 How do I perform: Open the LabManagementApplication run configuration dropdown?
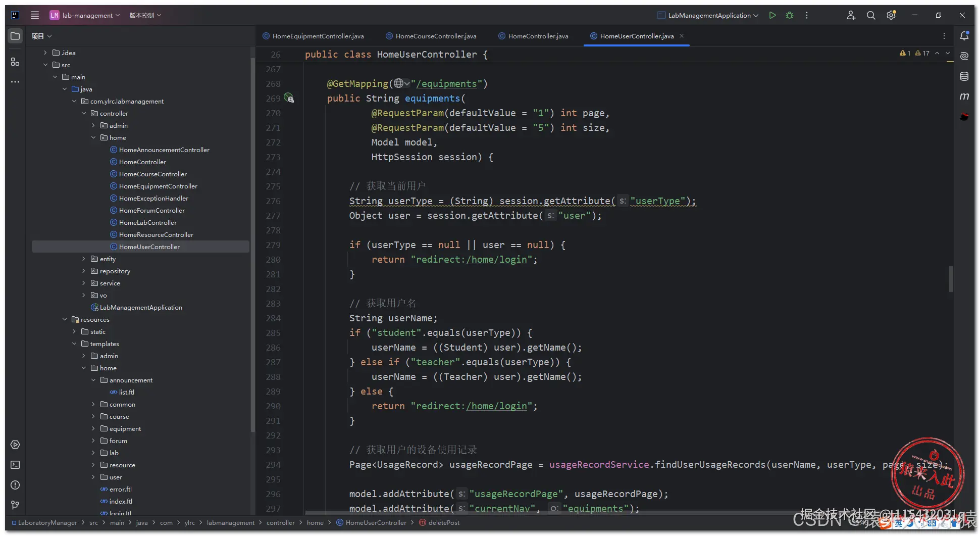[x=708, y=15]
